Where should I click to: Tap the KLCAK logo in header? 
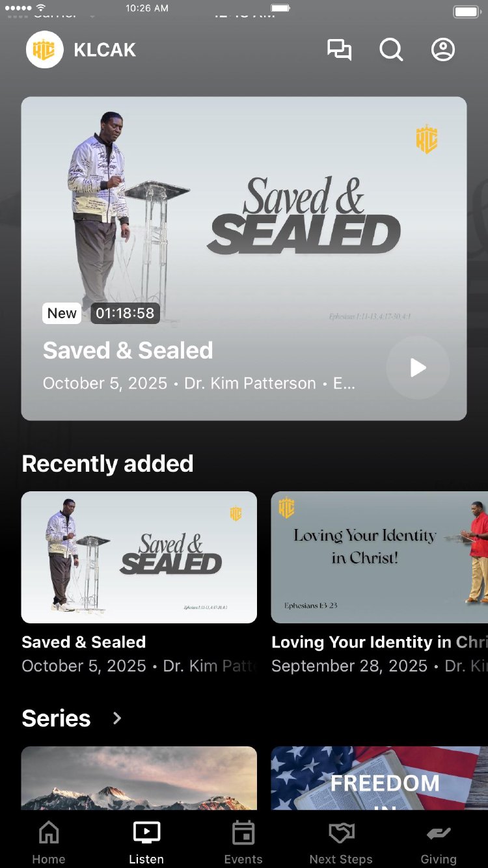(44, 50)
